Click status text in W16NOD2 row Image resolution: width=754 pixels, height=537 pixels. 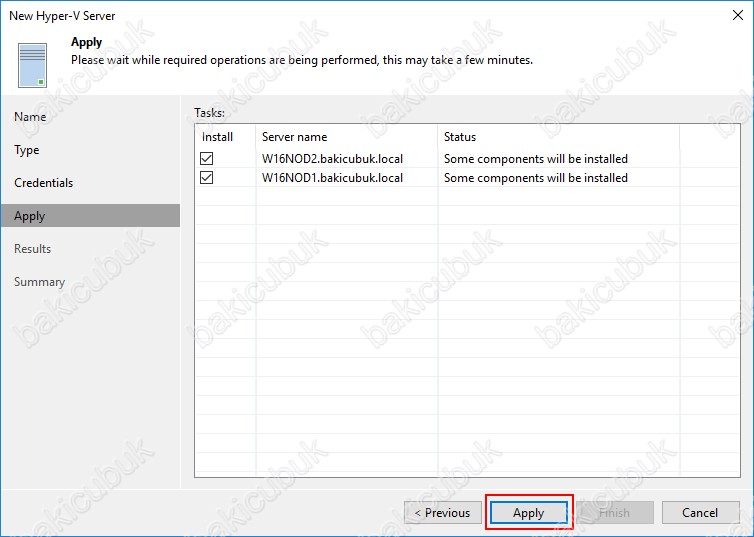pos(536,159)
